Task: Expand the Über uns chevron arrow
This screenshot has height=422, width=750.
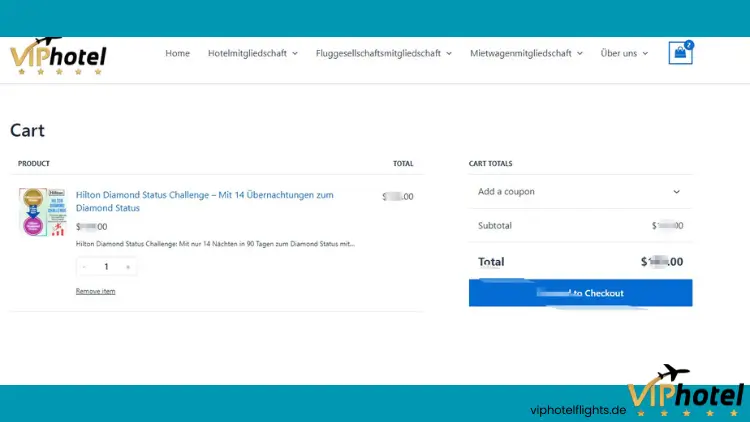Action: click(x=645, y=54)
